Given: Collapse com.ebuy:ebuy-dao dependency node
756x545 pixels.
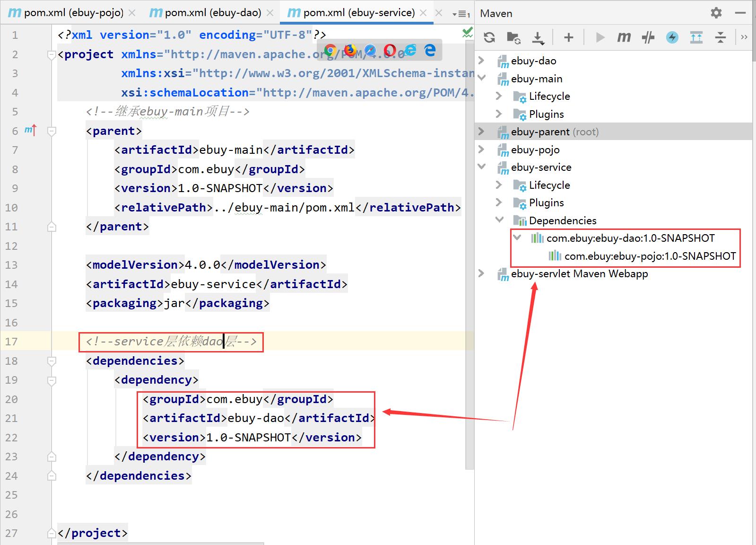Looking at the screenshot, I should (x=517, y=237).
